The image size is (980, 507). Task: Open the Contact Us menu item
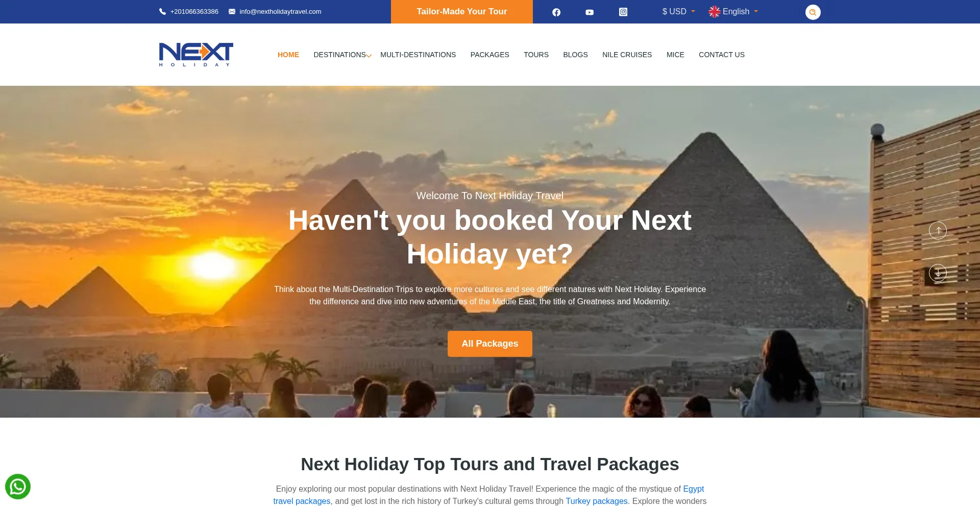coord(721,55)
